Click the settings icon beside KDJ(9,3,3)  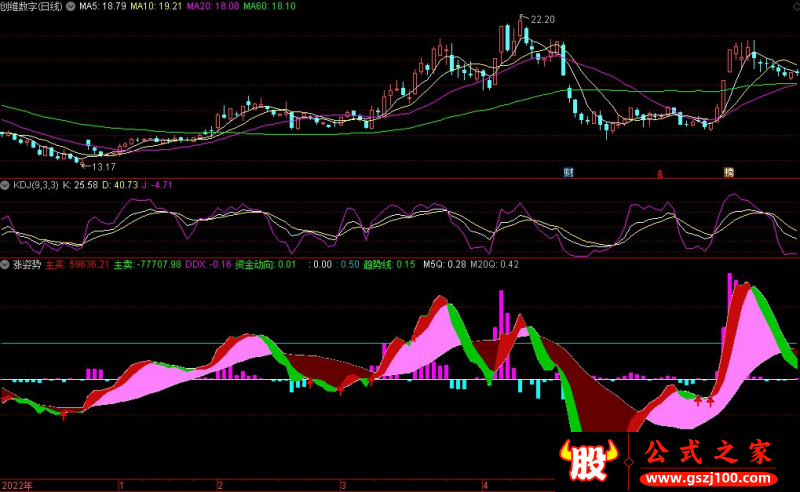point(5,185)
